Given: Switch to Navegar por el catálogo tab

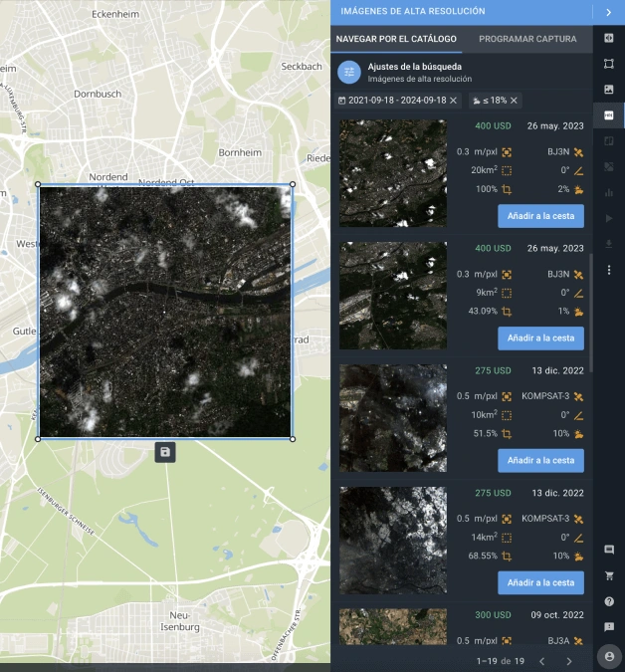Looking at the screenshot, I should 396,39.
